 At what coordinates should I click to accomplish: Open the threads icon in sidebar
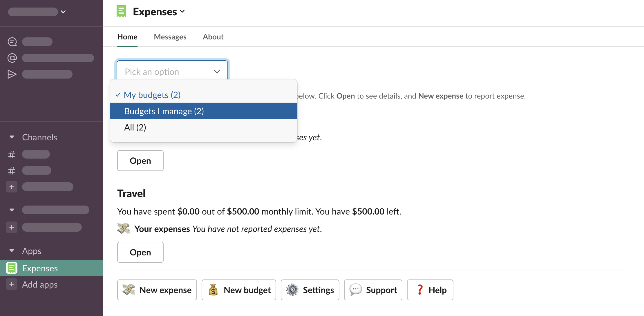point(12,42)
